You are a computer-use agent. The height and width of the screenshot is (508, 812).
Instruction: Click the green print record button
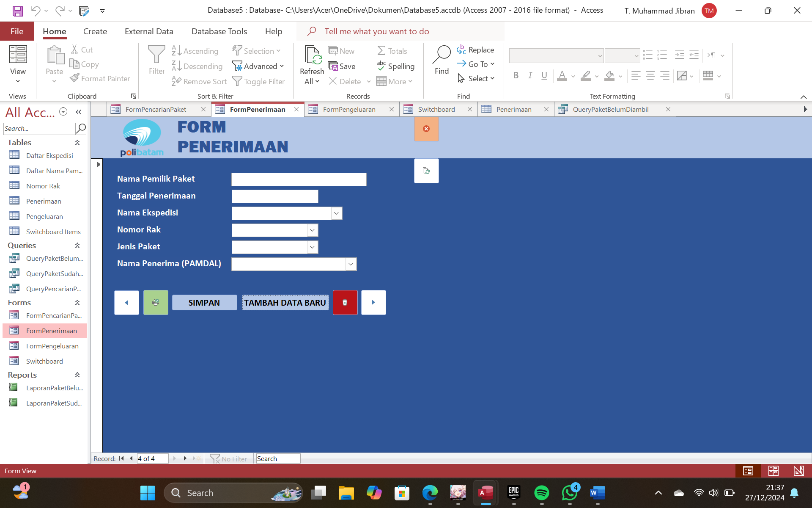(156, 302)
